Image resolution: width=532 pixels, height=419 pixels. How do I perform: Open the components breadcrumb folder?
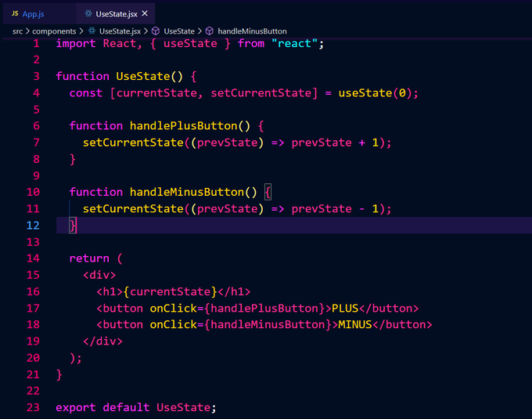pos(54,31)
